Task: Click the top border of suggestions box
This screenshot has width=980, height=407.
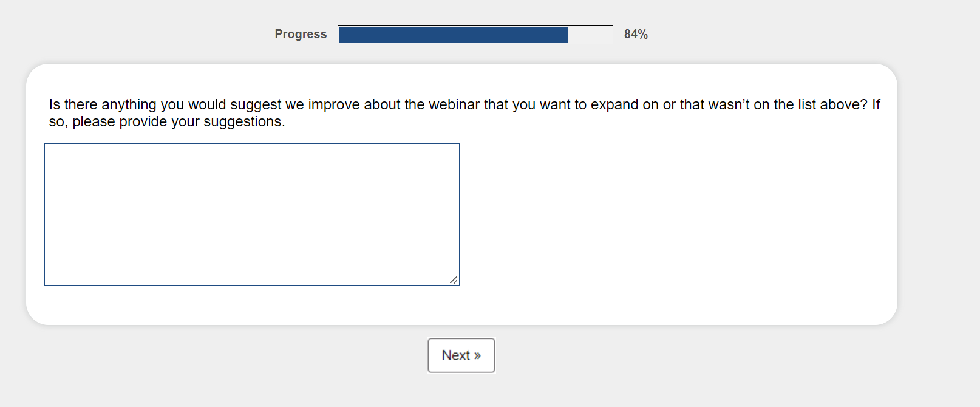Action: click(x=251, y=144)
